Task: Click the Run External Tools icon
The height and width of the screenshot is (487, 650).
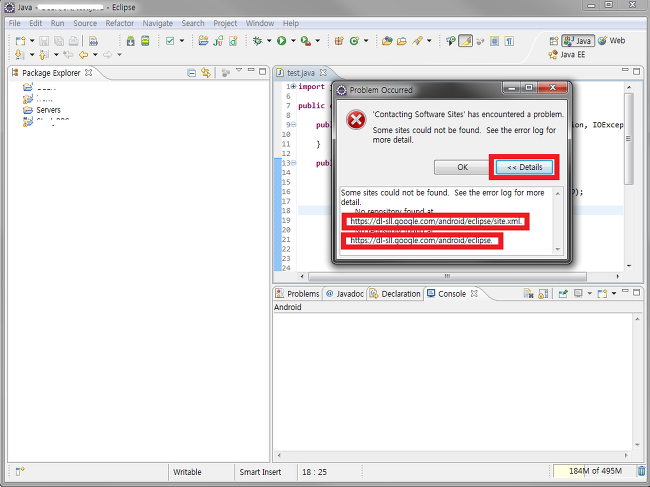Action: pos(306,41)
